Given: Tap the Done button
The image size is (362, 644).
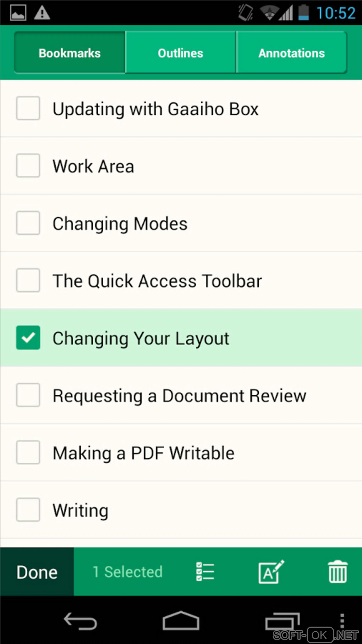Looking at the screenshot, I should (37, 572).
